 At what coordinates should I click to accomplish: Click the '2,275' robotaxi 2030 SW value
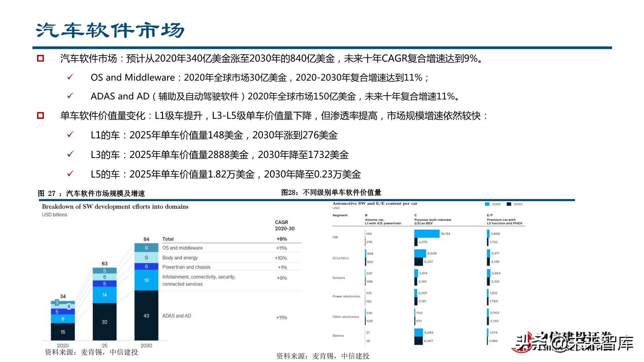pos(423,242)
